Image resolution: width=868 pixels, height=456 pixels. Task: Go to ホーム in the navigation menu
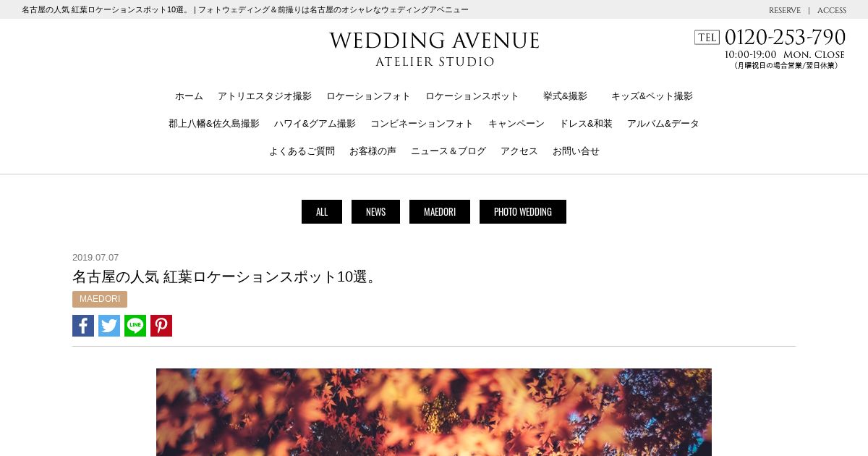pos(189,96)
